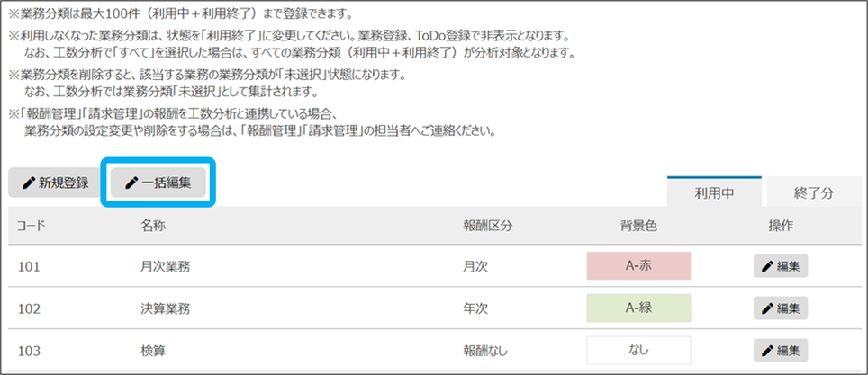This screenshot has height=375, width=868.
Task: Click the 名称 column header
Action: (x=152, y=225)
